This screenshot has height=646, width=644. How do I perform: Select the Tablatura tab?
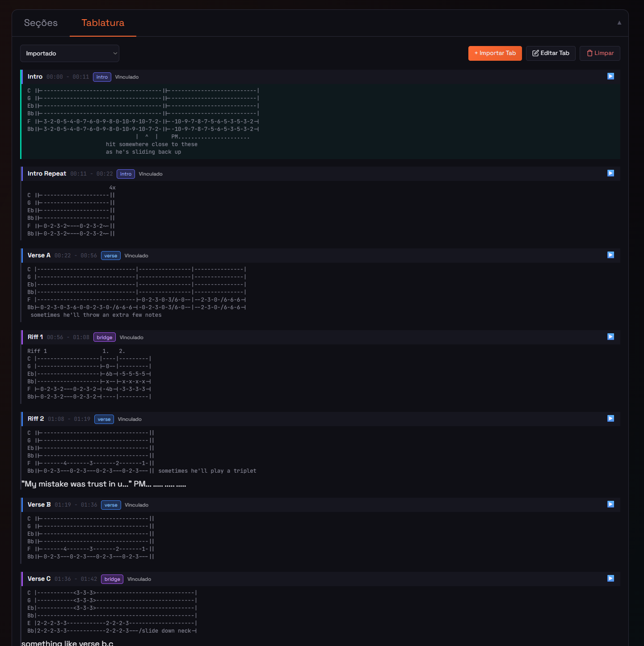(103, 23)
